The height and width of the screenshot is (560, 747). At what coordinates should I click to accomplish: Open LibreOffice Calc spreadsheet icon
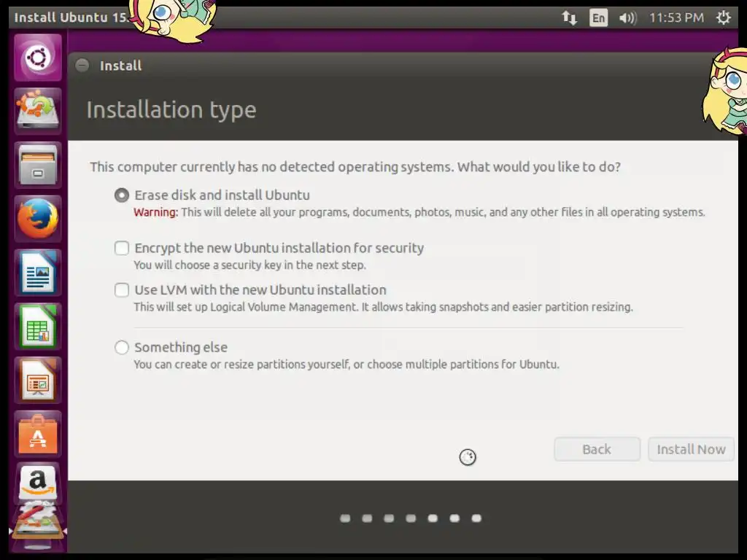point(38,327)
